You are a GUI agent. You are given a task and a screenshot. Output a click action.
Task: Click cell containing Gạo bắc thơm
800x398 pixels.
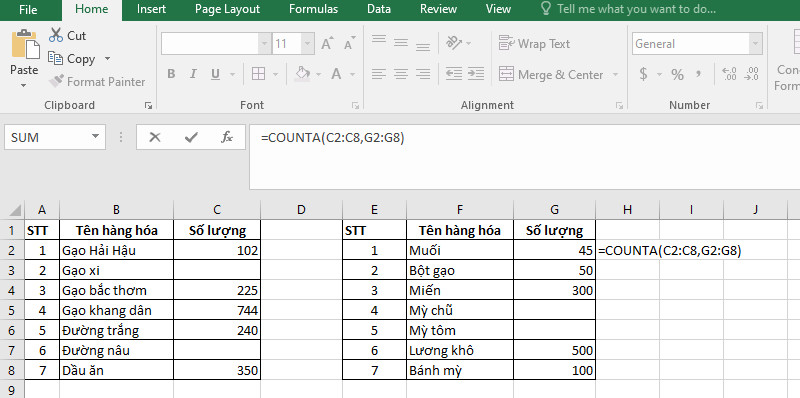click(x=116, y=290)
